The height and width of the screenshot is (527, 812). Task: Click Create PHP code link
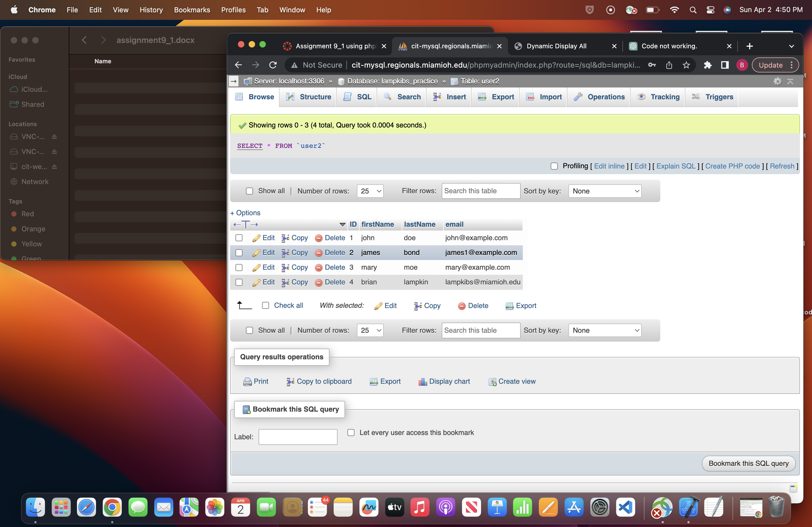(x=732, y=166)
